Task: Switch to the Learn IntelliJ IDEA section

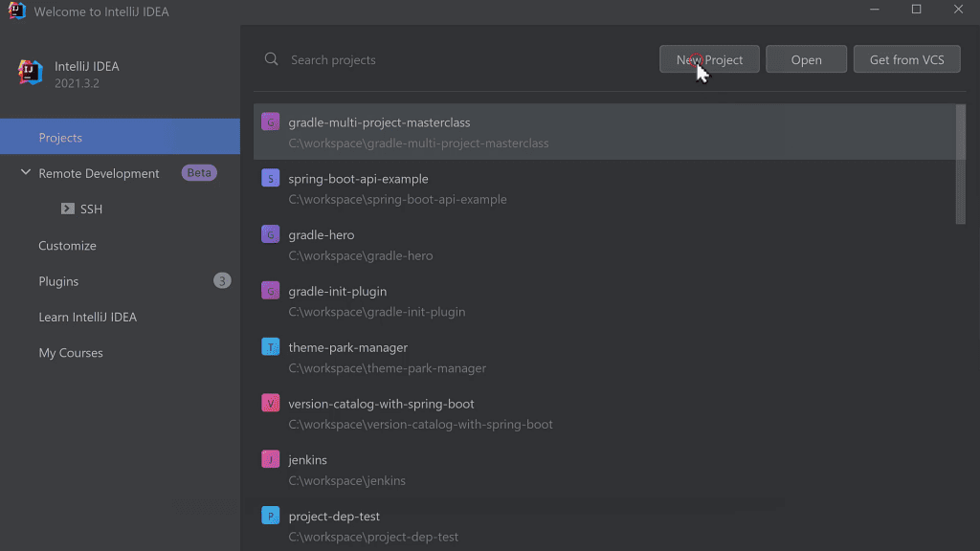Action: tap(87, 317)
